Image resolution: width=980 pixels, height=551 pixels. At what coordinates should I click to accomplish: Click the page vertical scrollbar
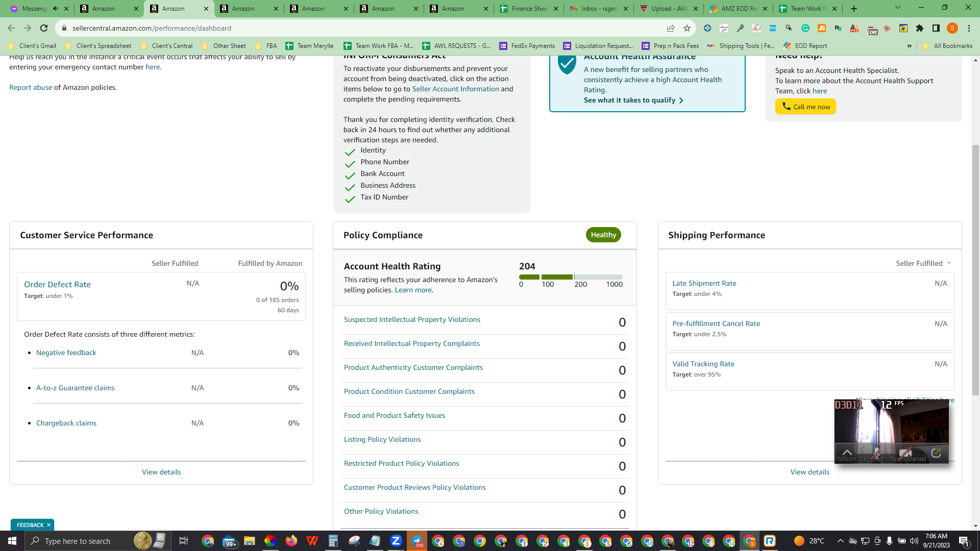click(x=975, y=270)
